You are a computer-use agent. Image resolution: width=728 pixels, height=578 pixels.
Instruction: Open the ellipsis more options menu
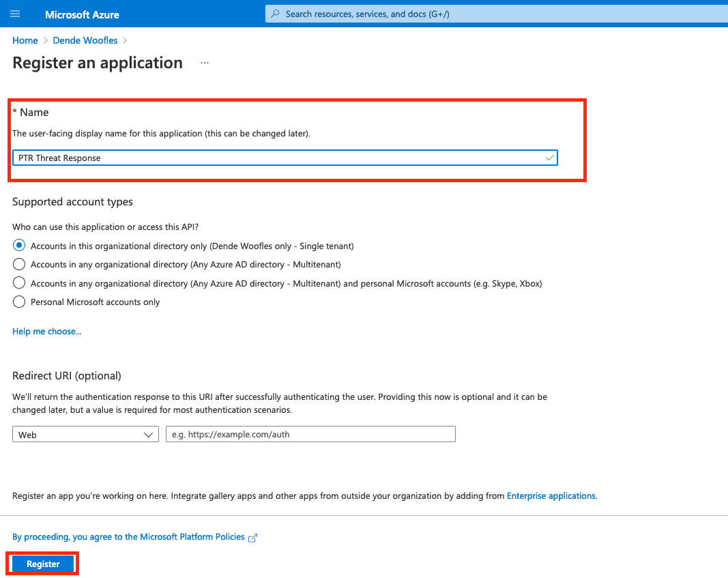click(205, 63)
